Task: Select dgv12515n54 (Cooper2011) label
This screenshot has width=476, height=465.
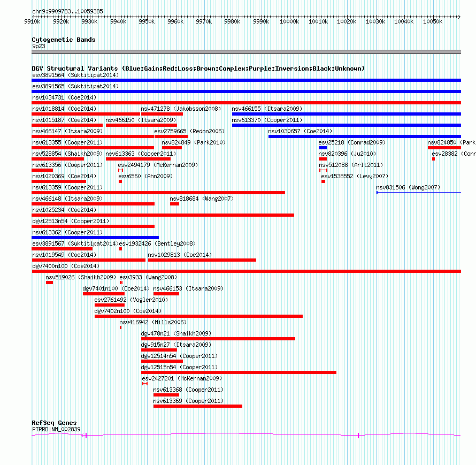Action: point(179,367)
